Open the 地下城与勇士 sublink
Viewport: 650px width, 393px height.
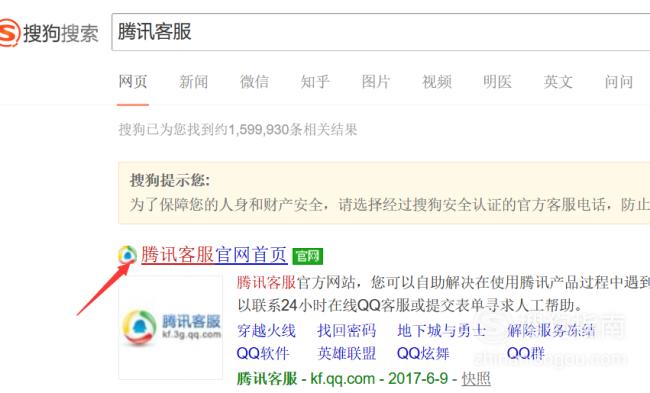441,331
